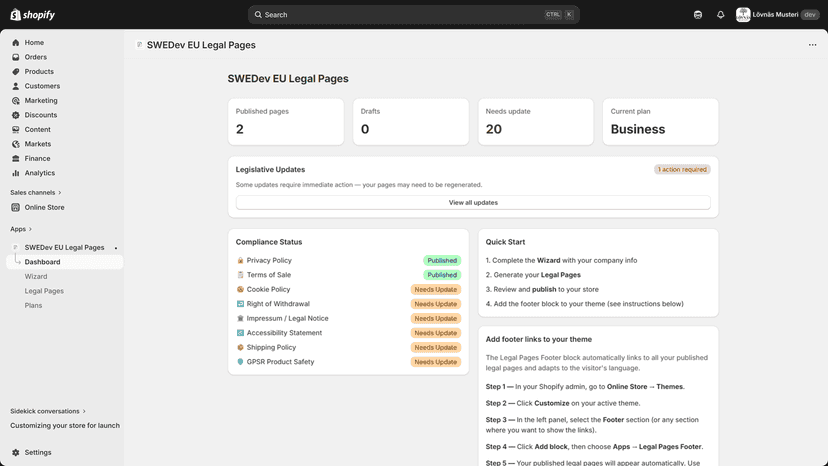
Task: Open the Wizard page
Action: (36, 276)
